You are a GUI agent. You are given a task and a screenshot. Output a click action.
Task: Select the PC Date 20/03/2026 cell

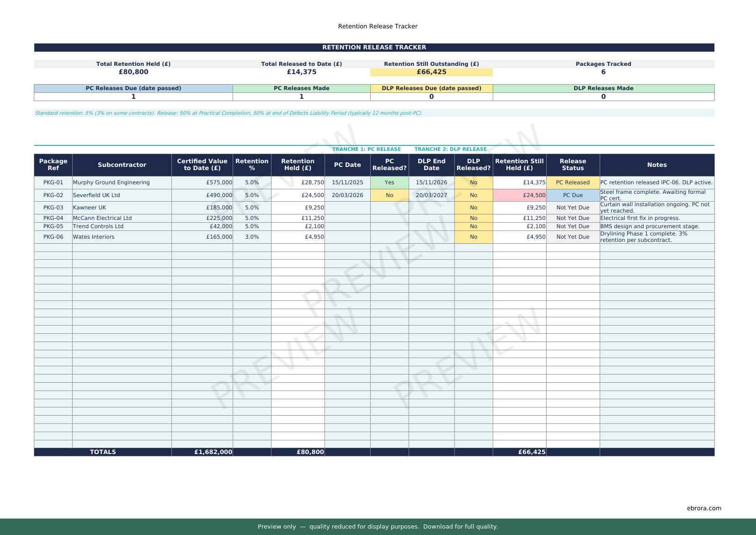347,195
